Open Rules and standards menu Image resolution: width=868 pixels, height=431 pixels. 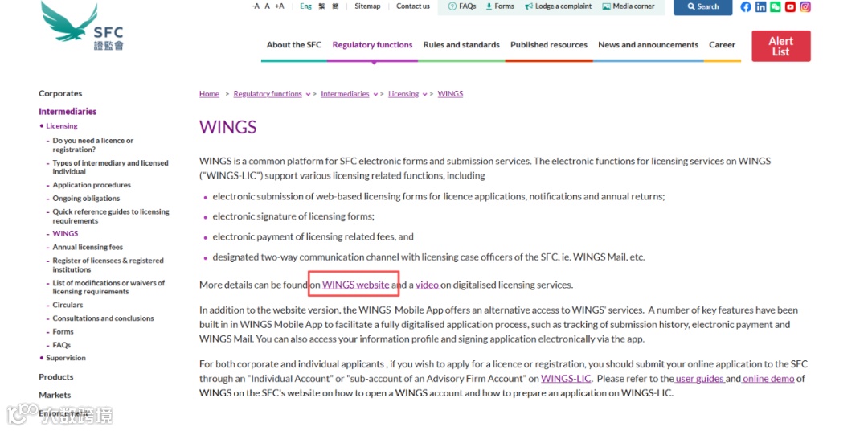[x=461, y=45]
